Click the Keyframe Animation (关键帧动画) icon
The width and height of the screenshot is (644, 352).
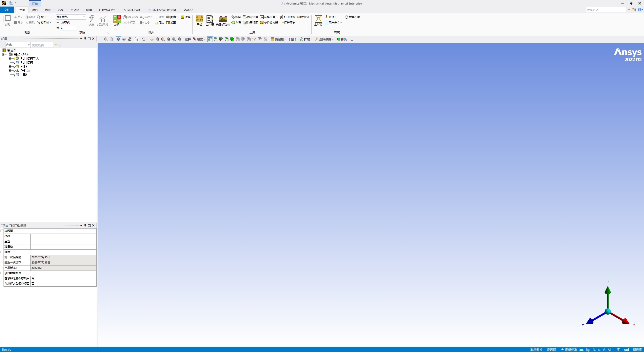pyautogui.click(x=223, y=19)
